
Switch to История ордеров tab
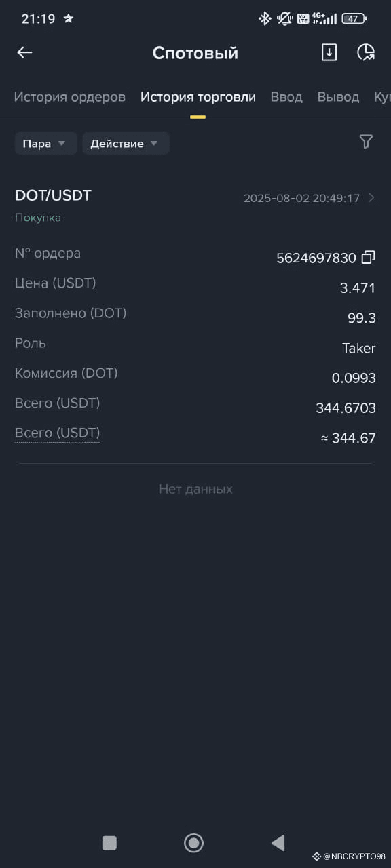(70, 97)
